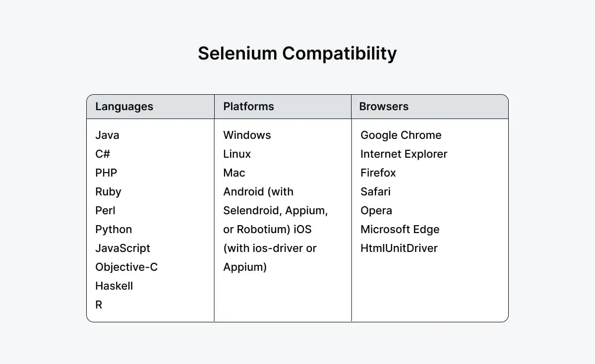This screenshot has height=364, width=595.
Task: Select Linux in the Platforms column
Action: pos(237,154)
